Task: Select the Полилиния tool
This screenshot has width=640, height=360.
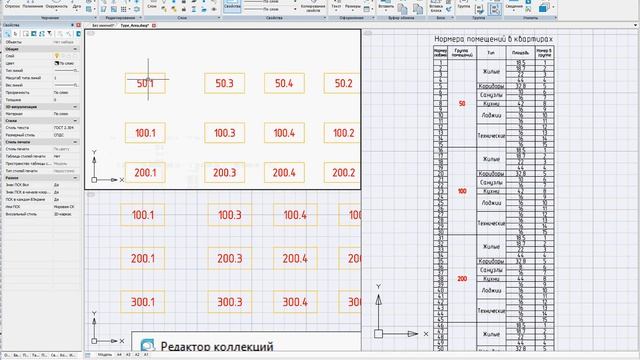Action: 33,5
